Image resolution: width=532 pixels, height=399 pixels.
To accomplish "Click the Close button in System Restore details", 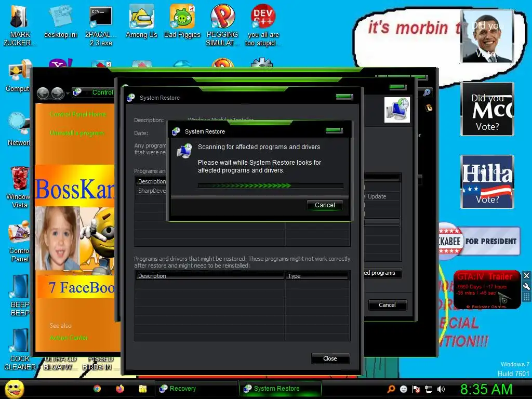I will (330, 358).
